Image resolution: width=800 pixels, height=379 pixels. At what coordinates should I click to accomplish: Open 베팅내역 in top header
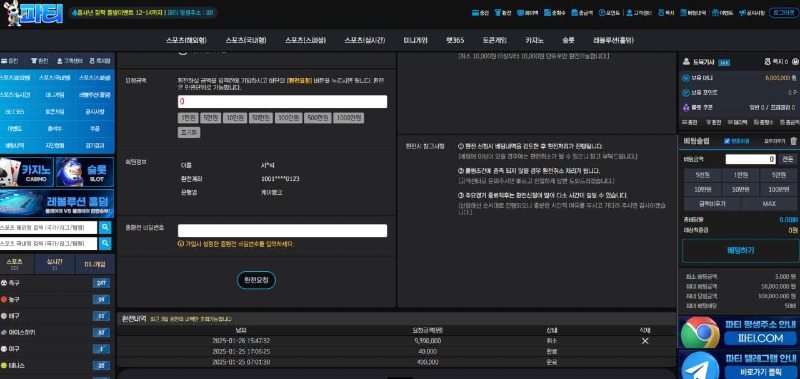tap(693, 13)
